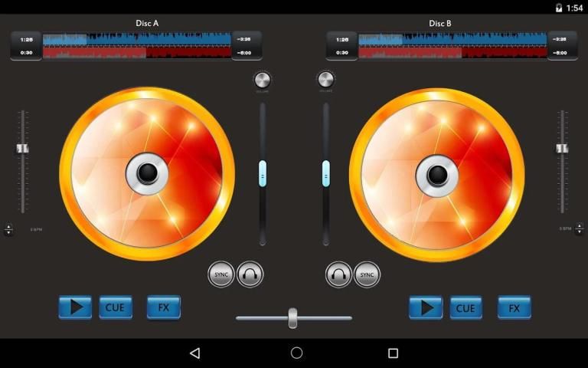The width and height of the screenshot is (588, 368).
Task: Tap the Android back navigation icon
Action: click(x=194, y=353)
